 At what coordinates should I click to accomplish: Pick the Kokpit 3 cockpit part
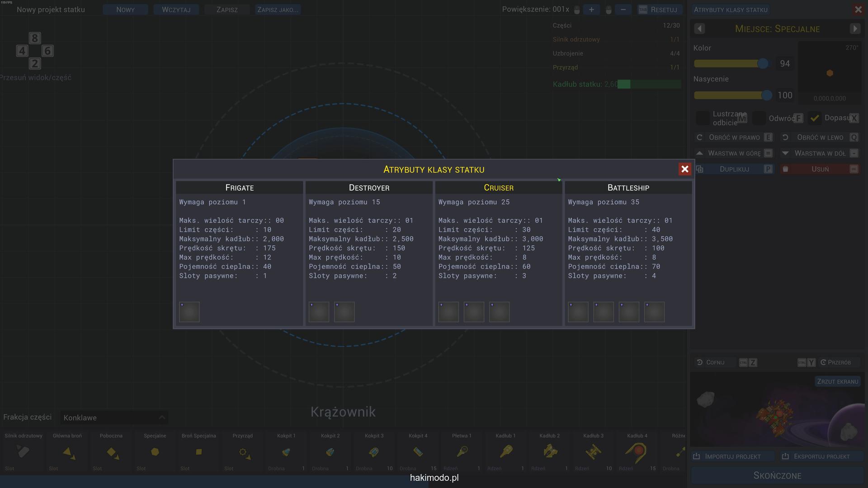373,452
